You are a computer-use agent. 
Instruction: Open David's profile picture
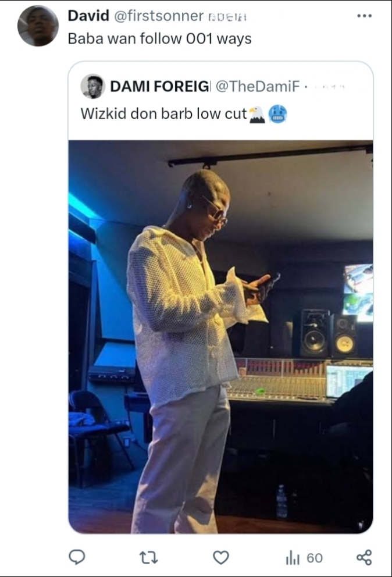(38, 26)
